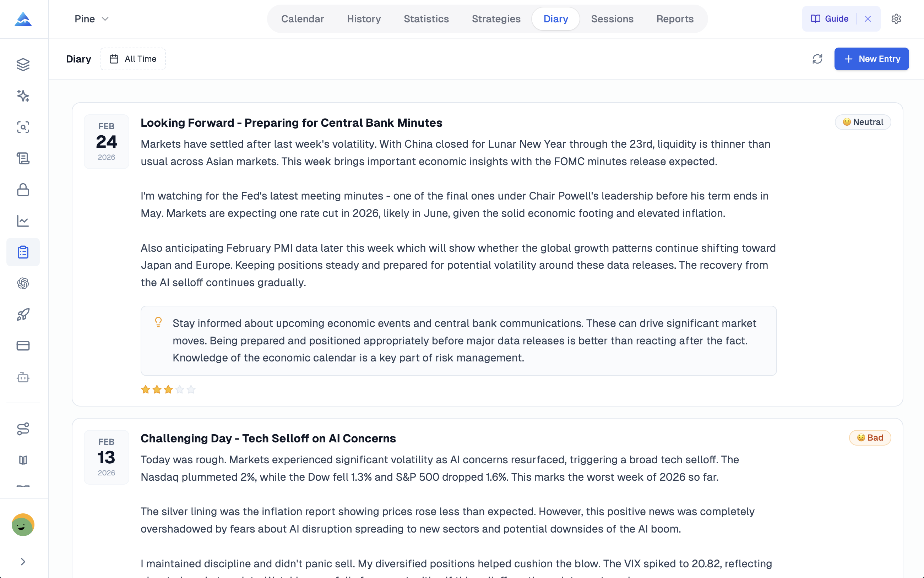Switch to the Calendar tab
This screenshot has height=578, width=924.
coord(303,19)
